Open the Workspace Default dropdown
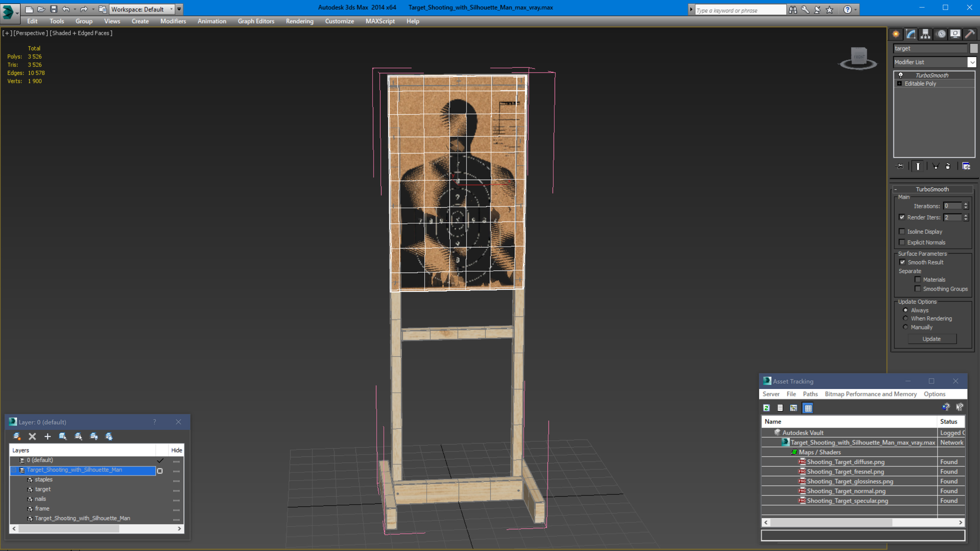Screen dimensions: 980x551 [142, 9]
